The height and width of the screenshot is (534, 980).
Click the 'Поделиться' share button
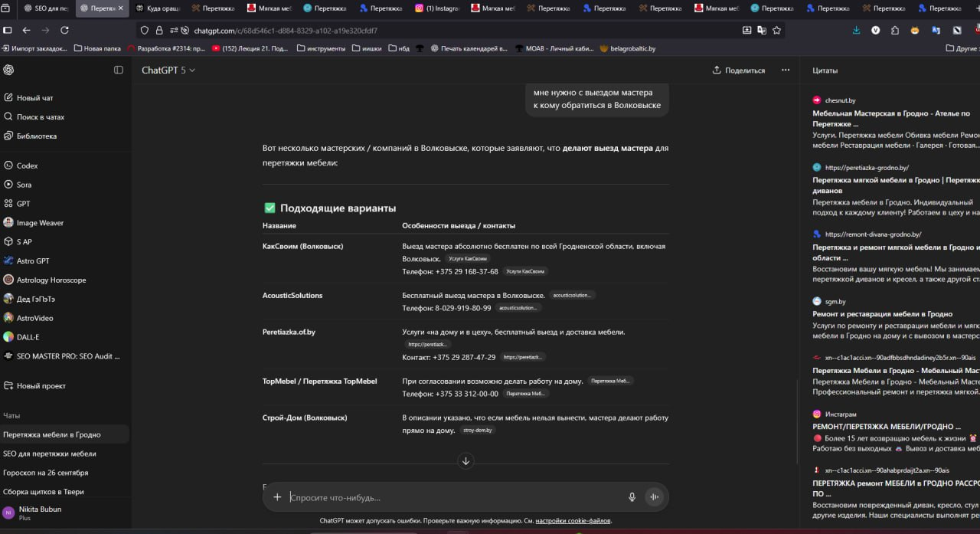(x=738, y=70)
